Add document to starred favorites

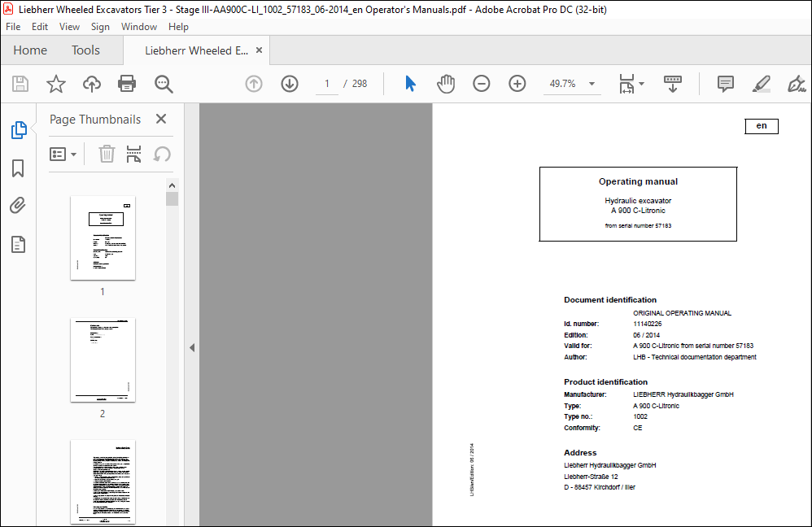coord(56,83)
